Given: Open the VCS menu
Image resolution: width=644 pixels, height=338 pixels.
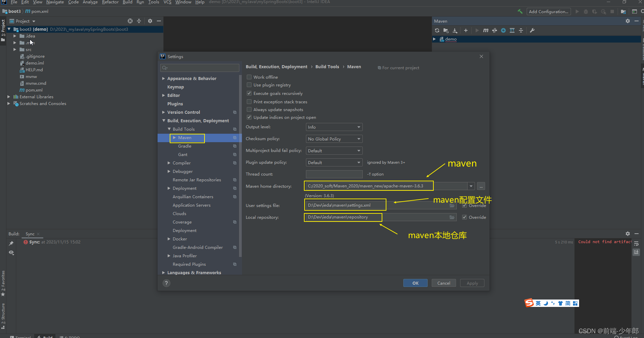Looking at the screenshot, I should coord(167,2).
